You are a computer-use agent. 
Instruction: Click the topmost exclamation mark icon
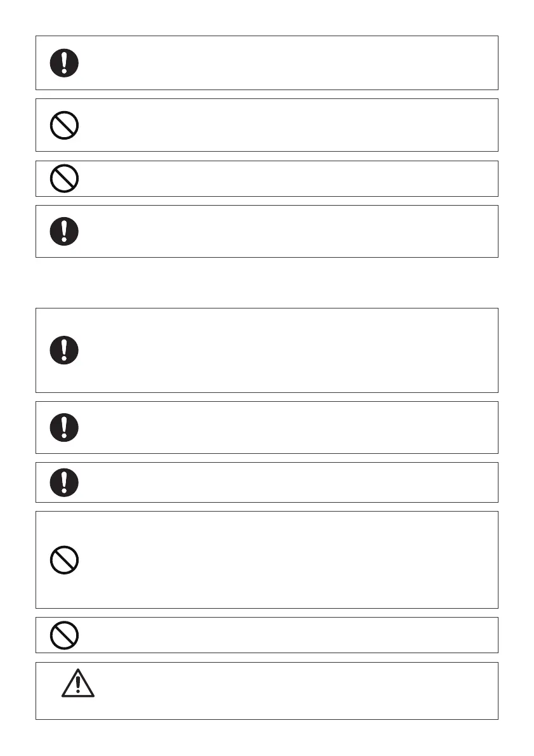click(x=64, y=63)
